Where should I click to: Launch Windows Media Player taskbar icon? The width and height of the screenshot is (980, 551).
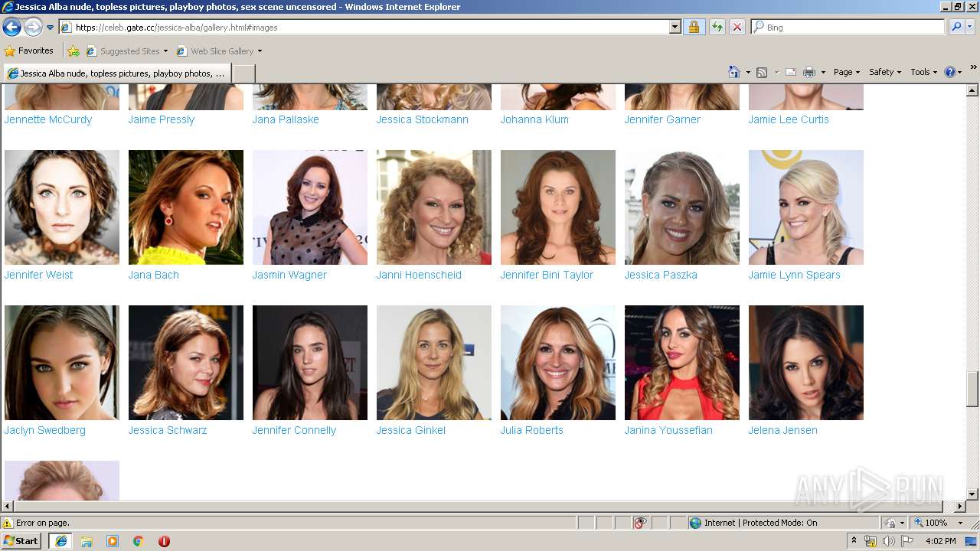[113, 540]
